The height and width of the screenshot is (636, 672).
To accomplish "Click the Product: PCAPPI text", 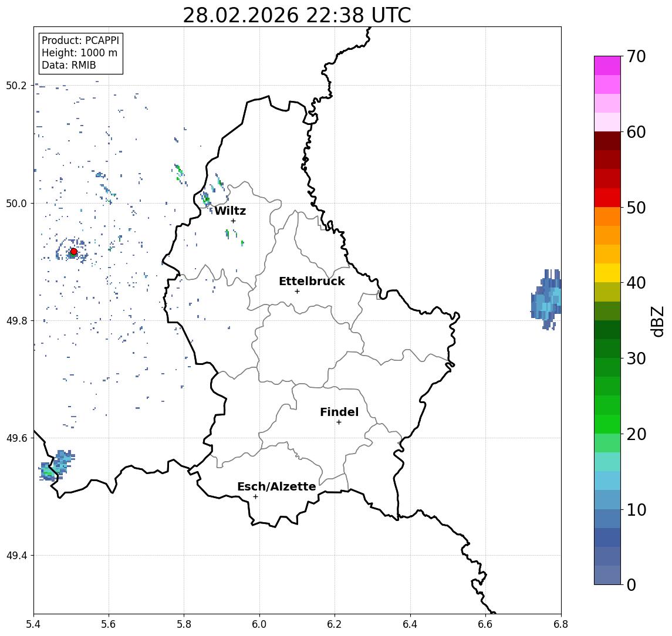I will pyautogui.click(x=80, y=40).
